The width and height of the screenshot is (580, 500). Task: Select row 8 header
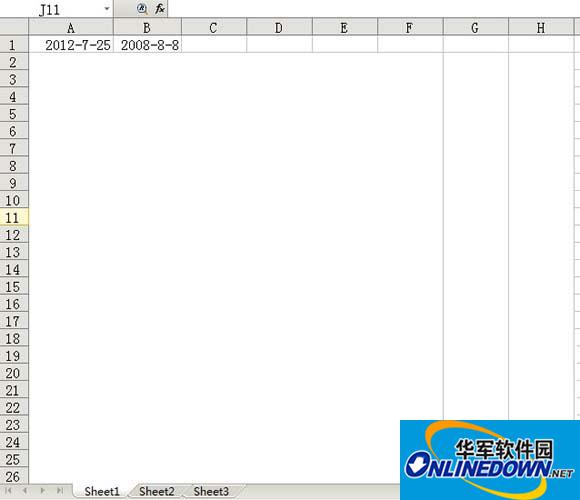click(14, 166)
